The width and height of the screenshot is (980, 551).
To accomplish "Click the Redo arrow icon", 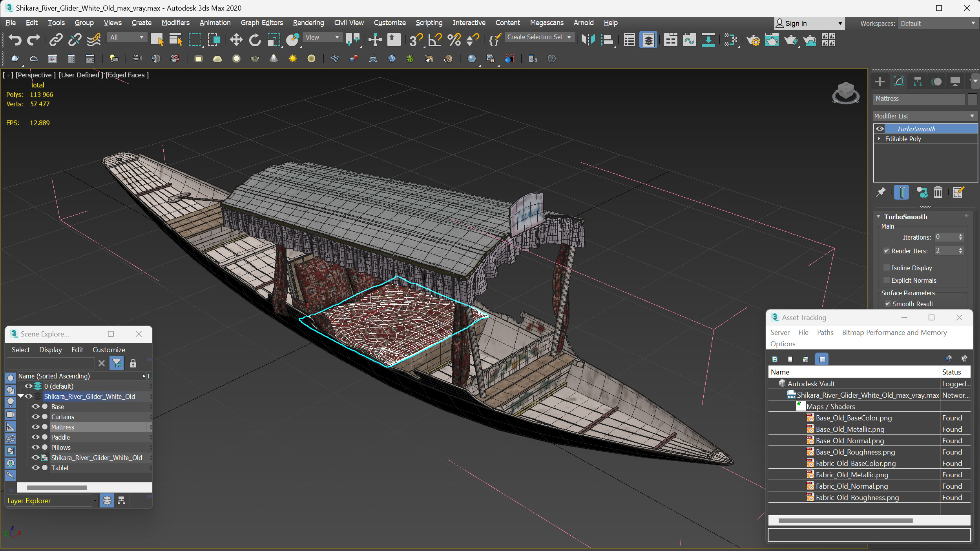I will tap(33, 39).
